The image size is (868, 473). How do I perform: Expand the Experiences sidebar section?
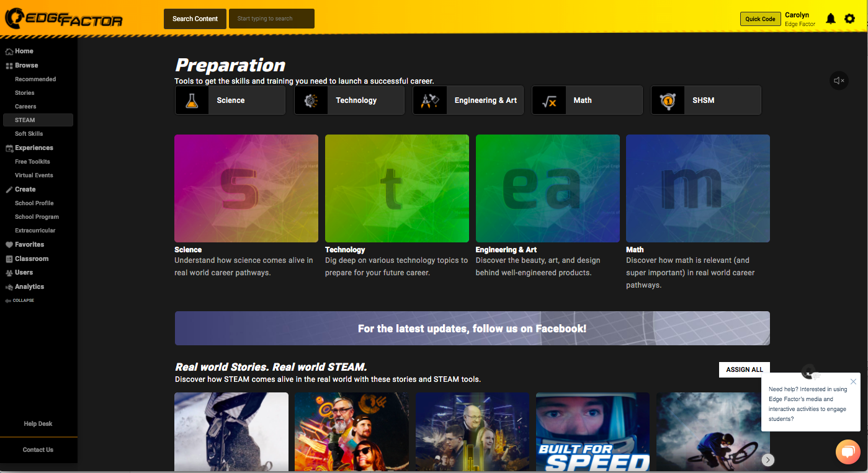point(34,148)
